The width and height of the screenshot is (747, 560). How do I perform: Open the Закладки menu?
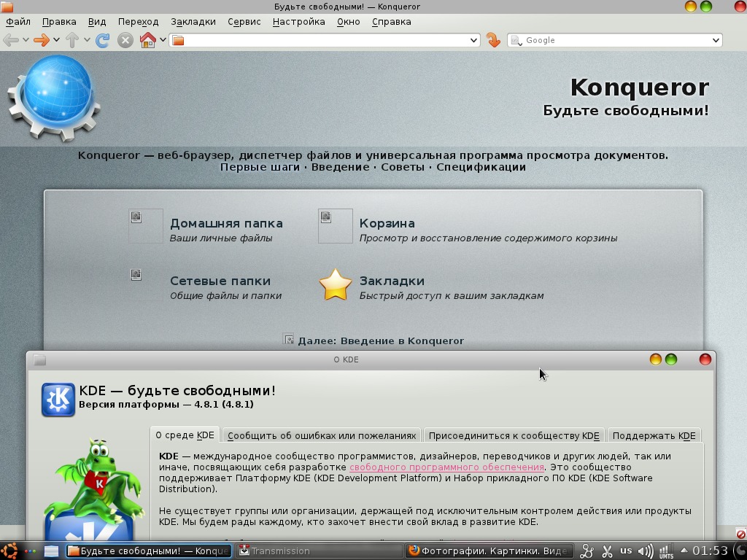[x=193, y=22]
